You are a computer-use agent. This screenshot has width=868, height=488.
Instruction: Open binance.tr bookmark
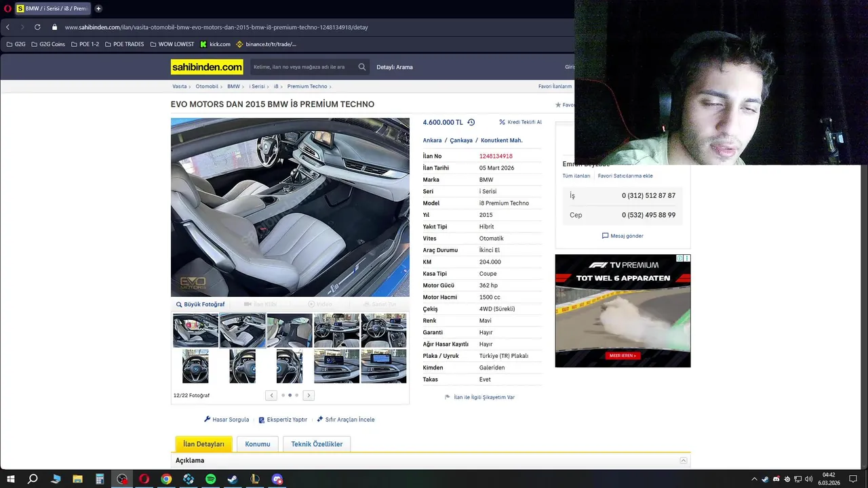point(266,44)
